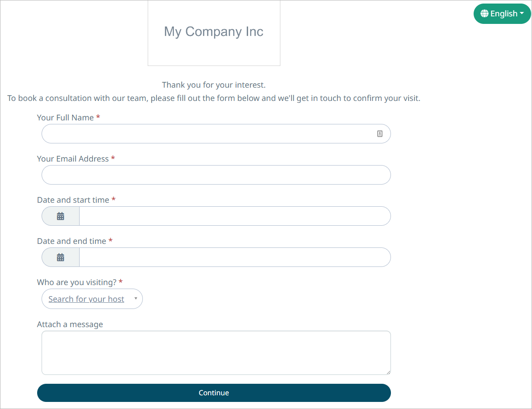Click the contact card icon in Full Name field
The height and width of the screenshot is (409, 532).
(379, 134)
